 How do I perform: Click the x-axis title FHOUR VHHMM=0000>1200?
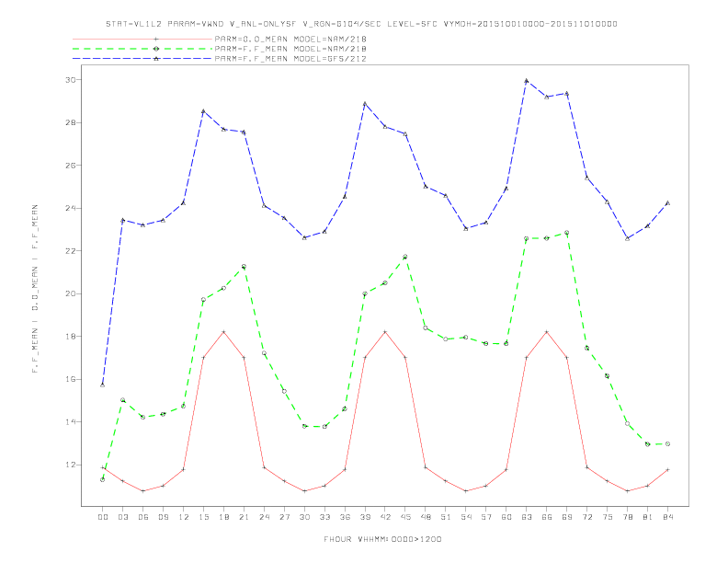pyautogui.click(x=382, y=539)
